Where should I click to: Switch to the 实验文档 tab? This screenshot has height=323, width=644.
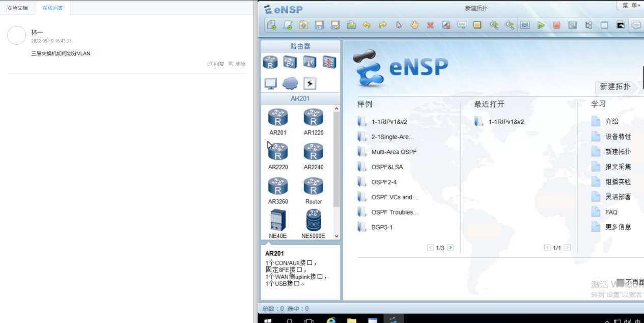[17, 8]
